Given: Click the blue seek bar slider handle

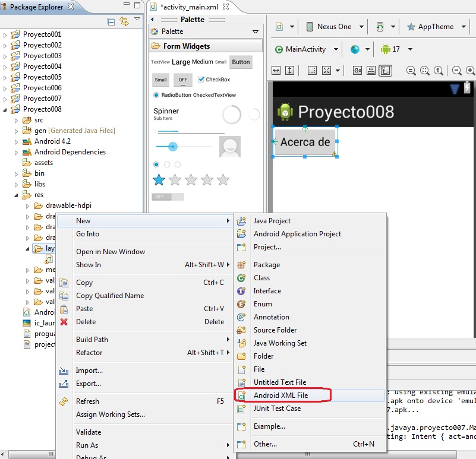Looking at the screenshot, I should click(173, 147).
